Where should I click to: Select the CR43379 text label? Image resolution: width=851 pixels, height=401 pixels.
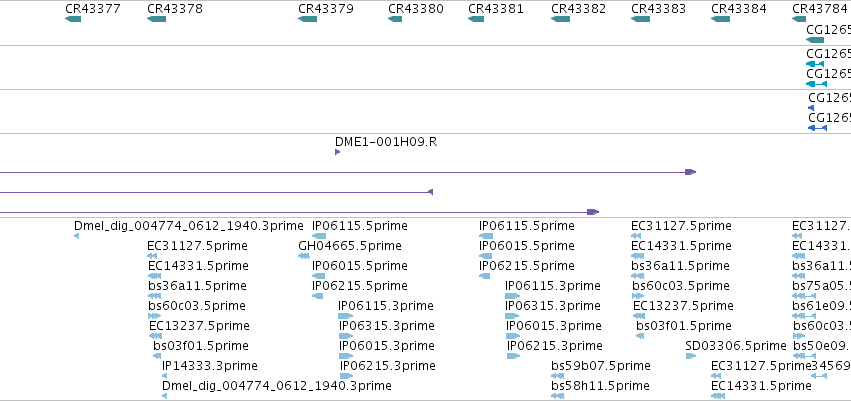click(x=326, y=9)
